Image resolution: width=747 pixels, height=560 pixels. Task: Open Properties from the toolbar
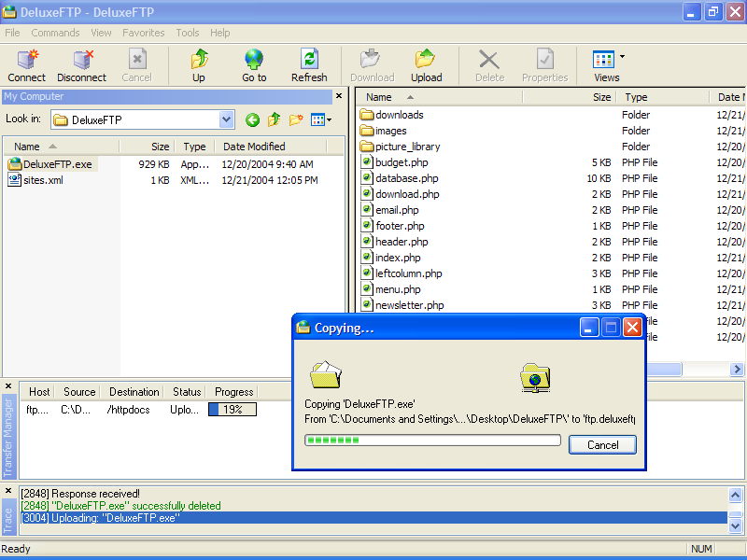[545, 60]
